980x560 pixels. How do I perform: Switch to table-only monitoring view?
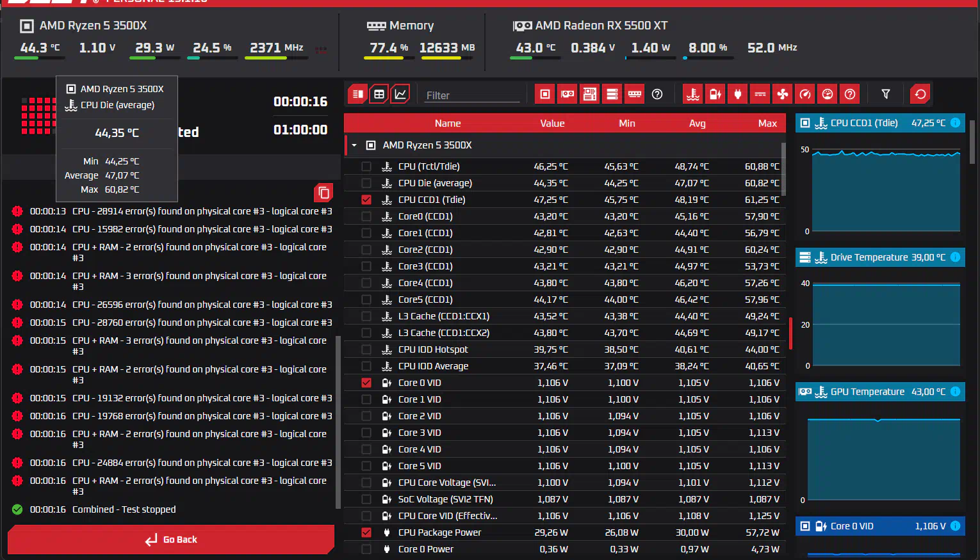click(379, 94)
